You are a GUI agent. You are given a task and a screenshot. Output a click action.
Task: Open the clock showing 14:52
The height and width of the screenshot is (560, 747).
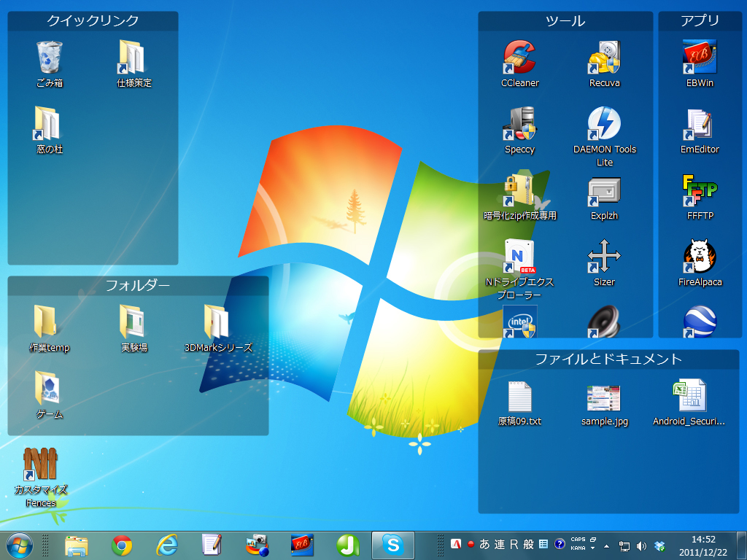click(x=703, y=545)
